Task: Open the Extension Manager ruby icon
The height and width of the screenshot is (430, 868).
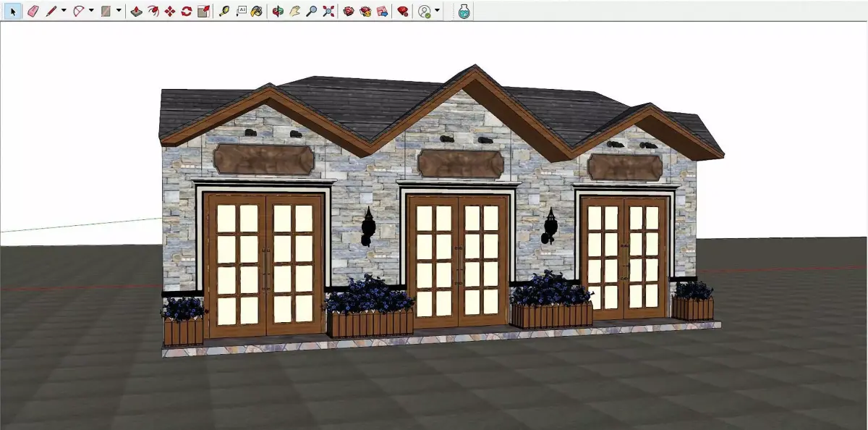Action: [x=404, y=11]
